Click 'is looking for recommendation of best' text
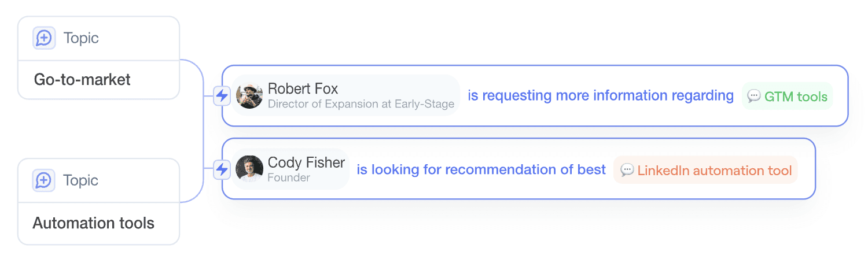The width and height of the screenshot is (868, 259). click(x=481, y=169)
